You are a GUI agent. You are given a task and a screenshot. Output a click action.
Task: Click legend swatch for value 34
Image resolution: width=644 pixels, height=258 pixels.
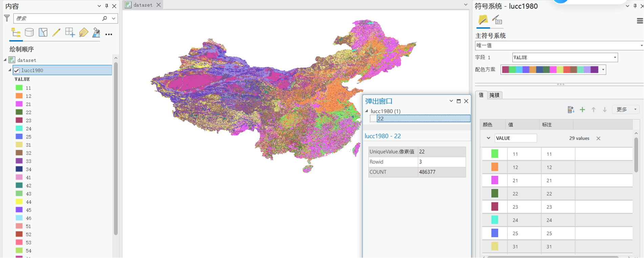pyautogui.click(x=19, y=169)
